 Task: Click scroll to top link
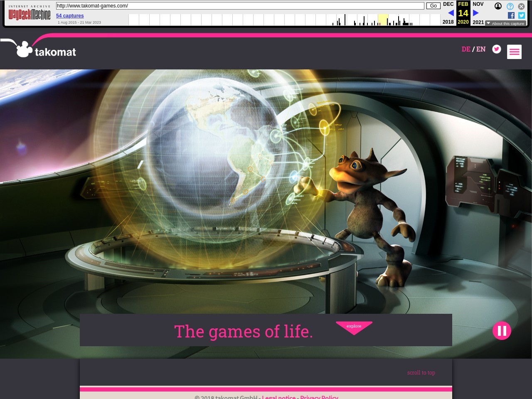click(x=421, y=372)
